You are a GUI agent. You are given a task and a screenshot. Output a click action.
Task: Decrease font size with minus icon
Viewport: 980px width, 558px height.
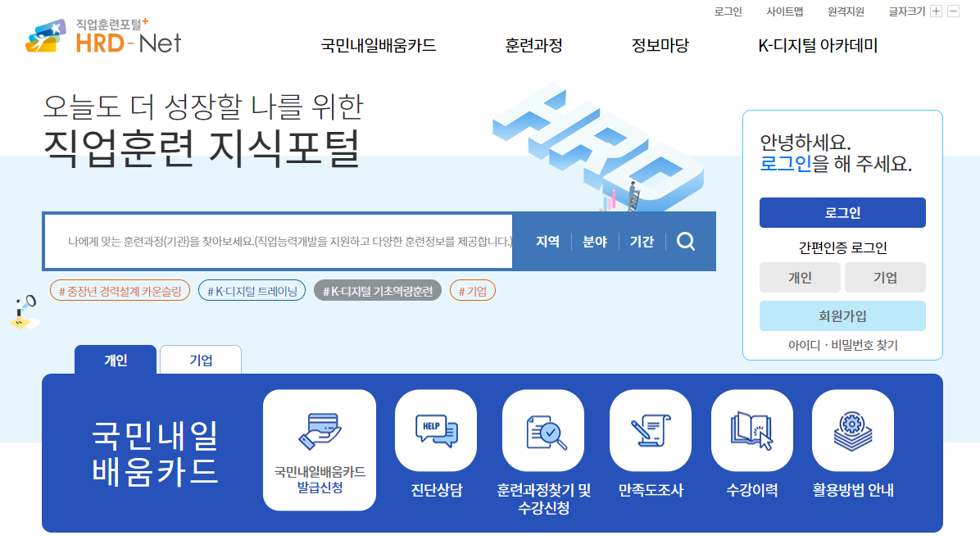(953, 11)
